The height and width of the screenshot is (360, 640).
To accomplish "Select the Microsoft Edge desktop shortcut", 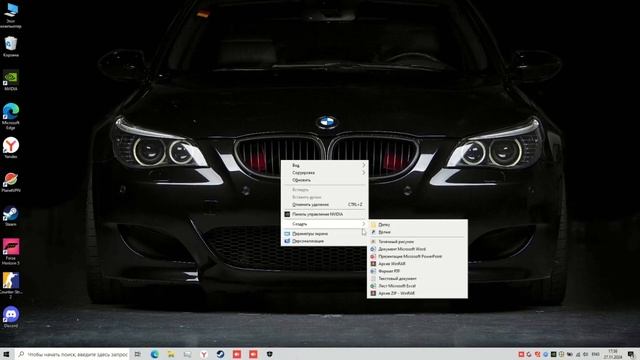I will 11,116.
